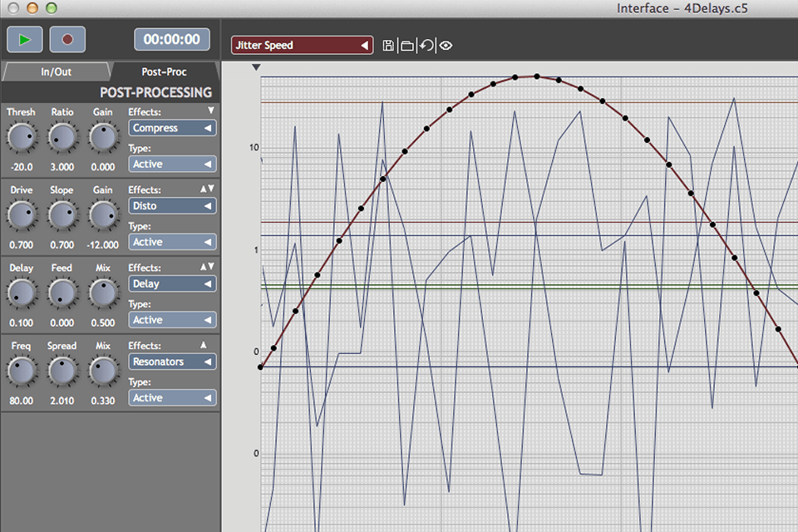
Task: Click the -12.000 gain value
Action: 103,245
